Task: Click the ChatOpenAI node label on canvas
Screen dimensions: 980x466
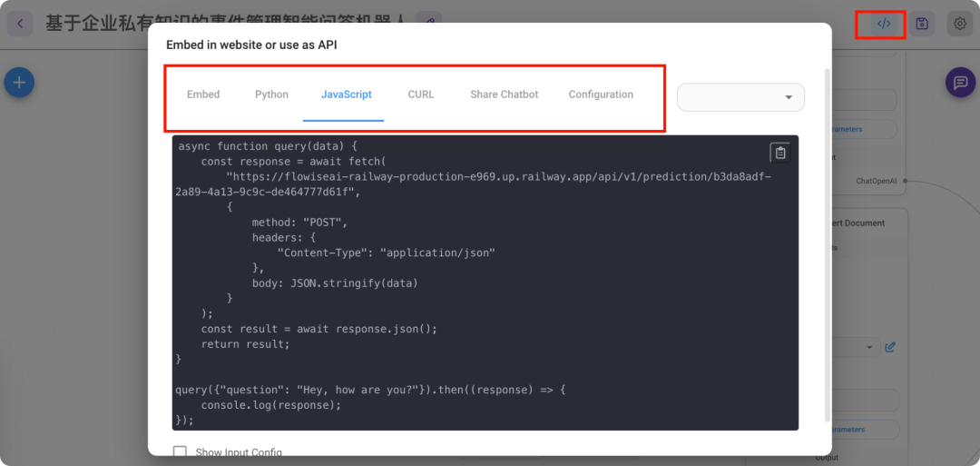Action: [x=877, y=181]
